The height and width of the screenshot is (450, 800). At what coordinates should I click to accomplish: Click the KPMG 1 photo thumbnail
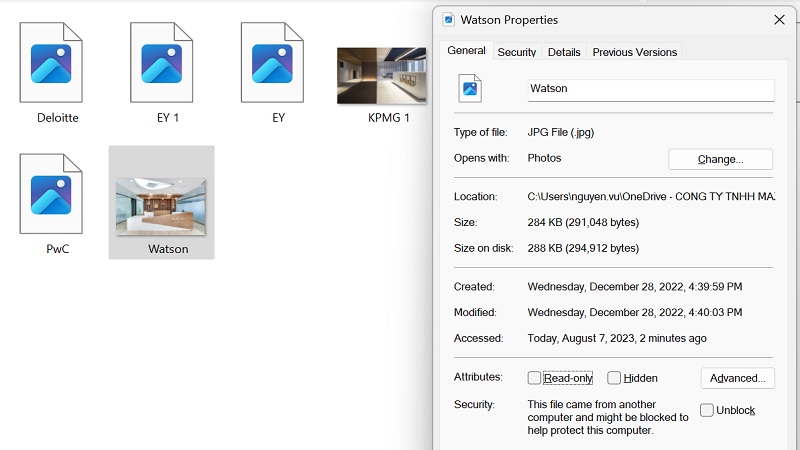(382, 76)
